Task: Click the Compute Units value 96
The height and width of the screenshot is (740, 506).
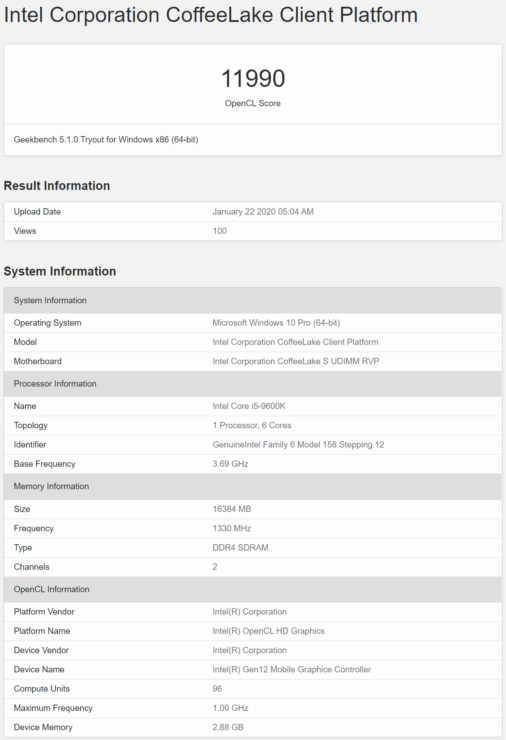Action: [217, 689]
